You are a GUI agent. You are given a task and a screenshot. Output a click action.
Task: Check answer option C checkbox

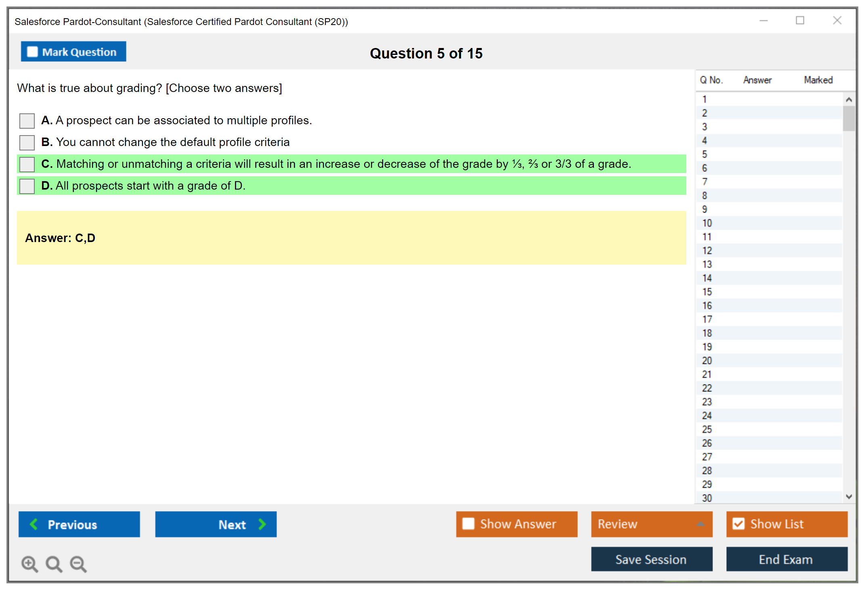click(27, 164)
